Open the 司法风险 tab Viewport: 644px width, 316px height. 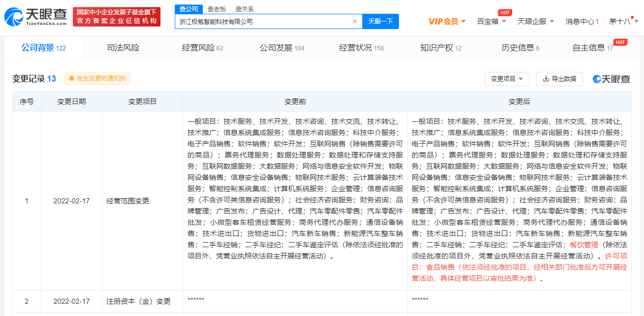point(123,48)
